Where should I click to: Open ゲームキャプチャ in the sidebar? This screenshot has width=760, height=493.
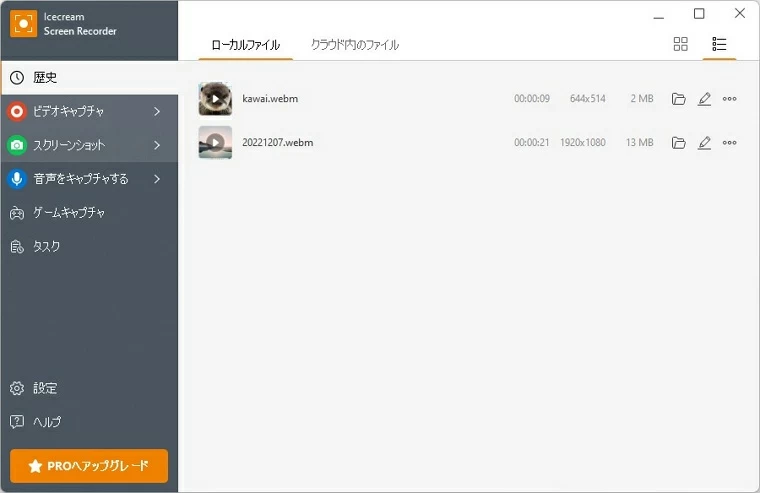[68, 213]
